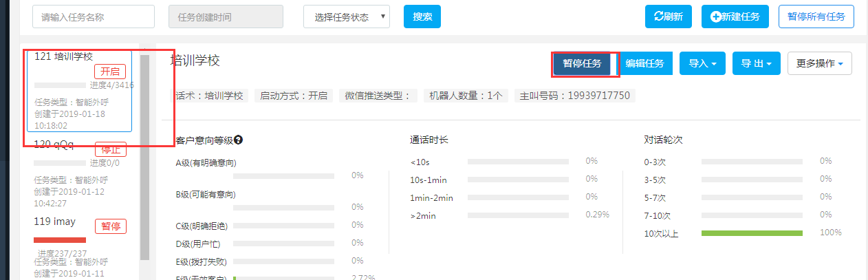Click the help icon beside 客户意向等级
The height and width of the screenshot is (280, 868).
point(239,140)
